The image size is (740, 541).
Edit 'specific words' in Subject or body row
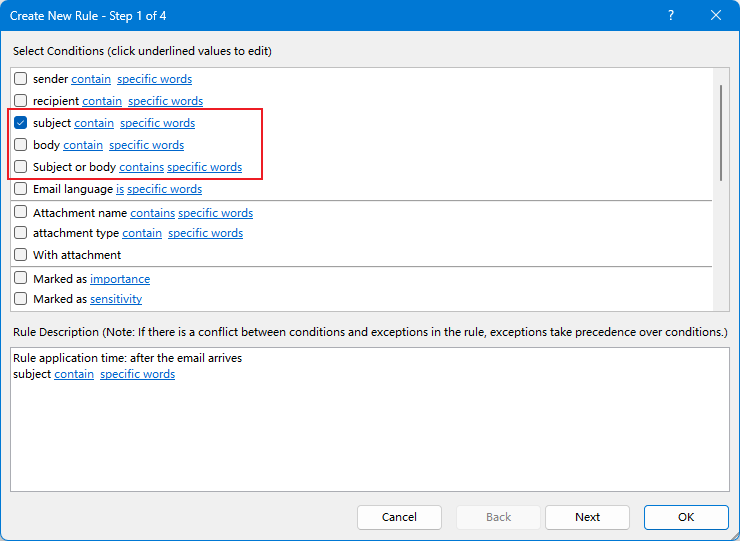[x=205, y=167]
